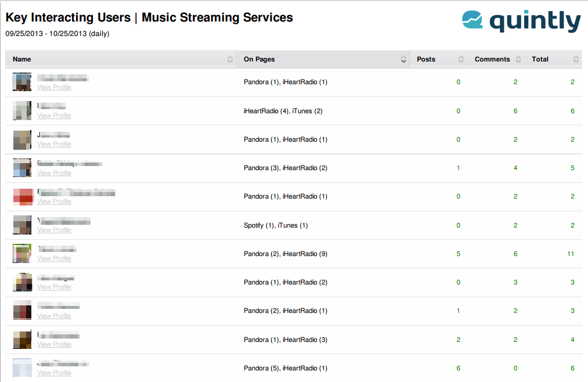Sort by Total using its sort icon
The width and height of the screenshot is (588, 382).
coord(576,59)
